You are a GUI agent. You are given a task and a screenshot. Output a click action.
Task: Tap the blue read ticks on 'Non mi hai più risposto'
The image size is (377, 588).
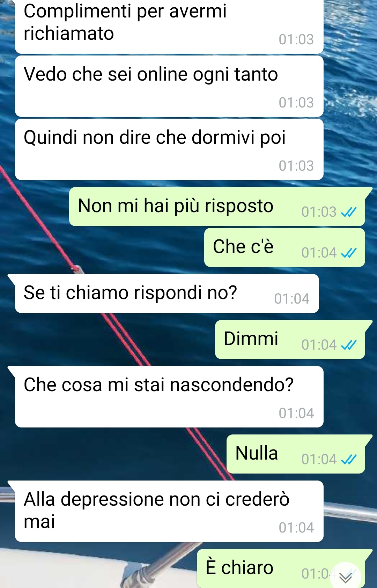(349, 212)
